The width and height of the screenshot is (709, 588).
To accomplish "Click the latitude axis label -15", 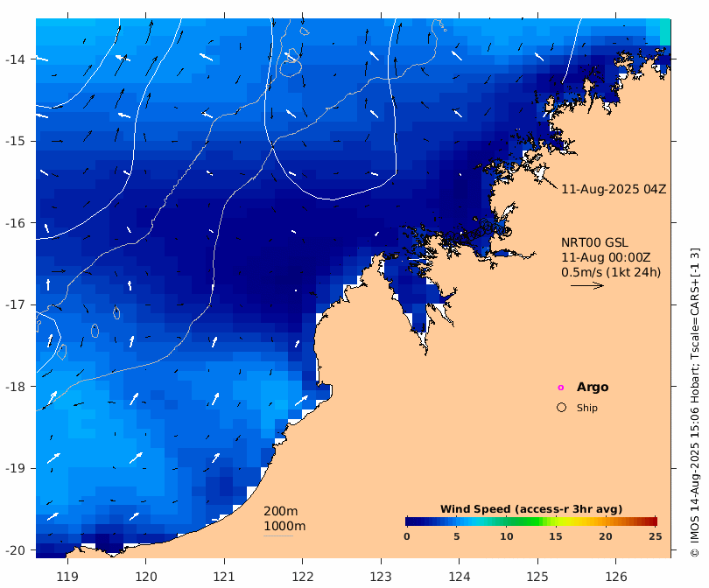I will [x=15, y=141].
